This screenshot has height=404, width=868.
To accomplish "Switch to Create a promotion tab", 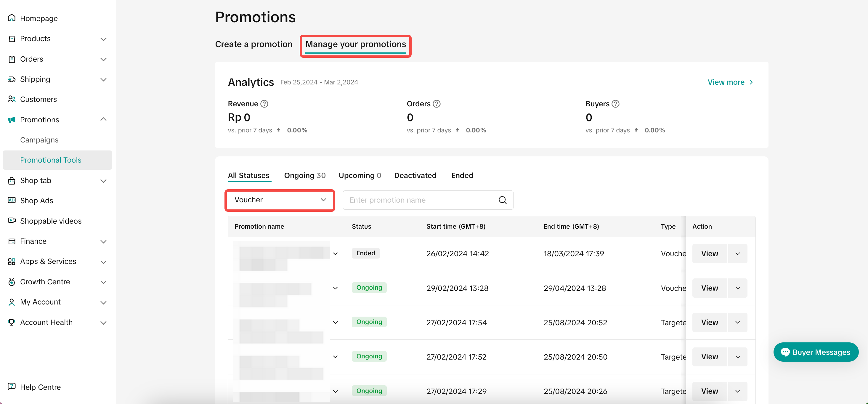I will click(254, 44).
